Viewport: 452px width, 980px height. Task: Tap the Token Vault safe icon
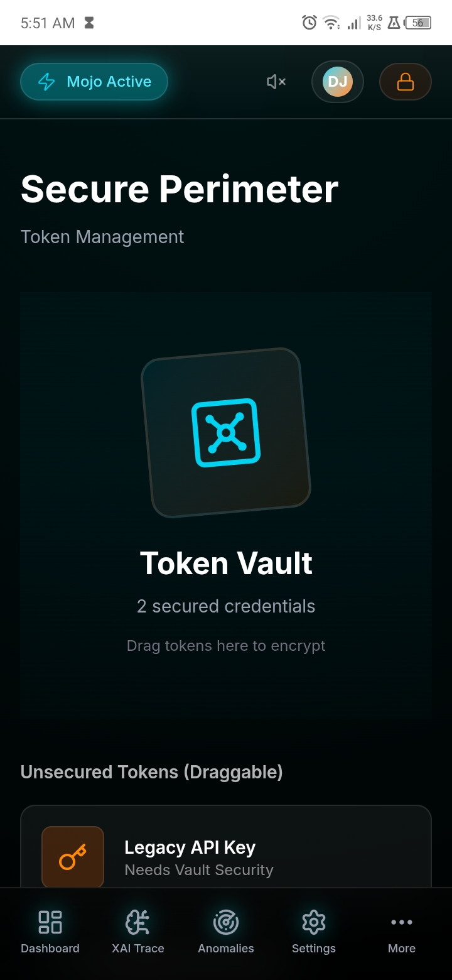[226, 432]
